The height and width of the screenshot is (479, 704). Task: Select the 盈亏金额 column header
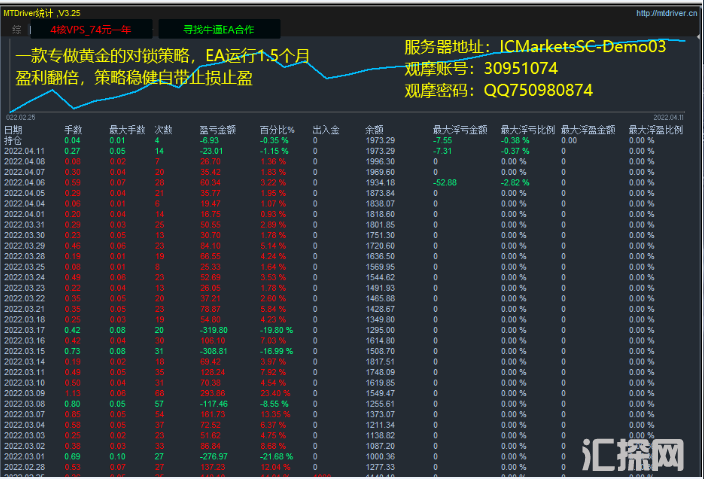[x=217, y=129]
